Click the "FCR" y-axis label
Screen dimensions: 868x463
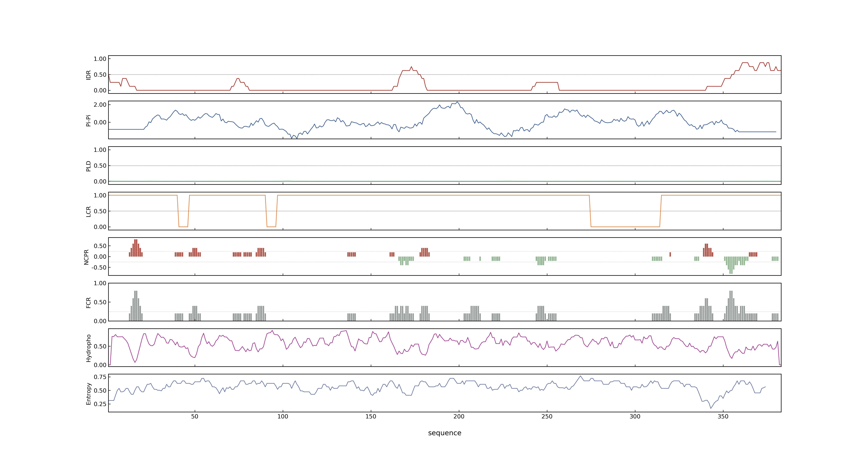click(x=89, y=302)
